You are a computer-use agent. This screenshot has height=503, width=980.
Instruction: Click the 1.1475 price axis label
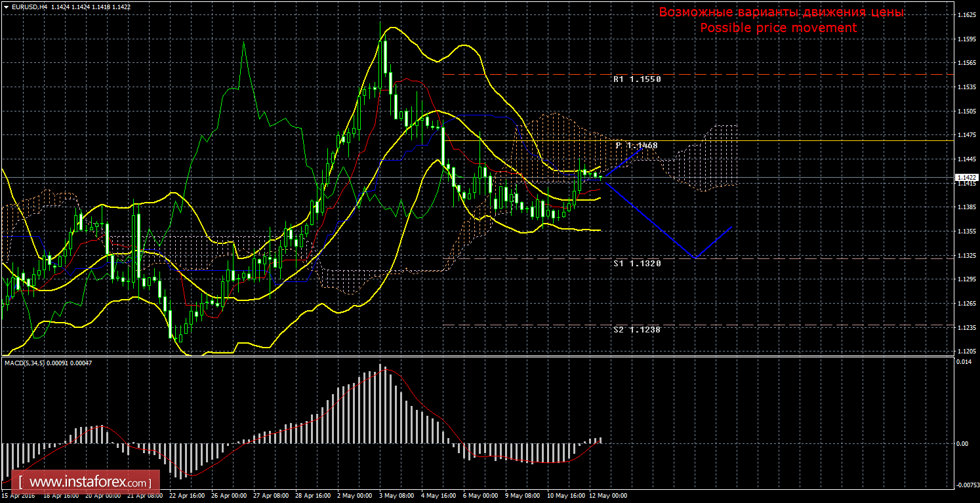(966, 135)
